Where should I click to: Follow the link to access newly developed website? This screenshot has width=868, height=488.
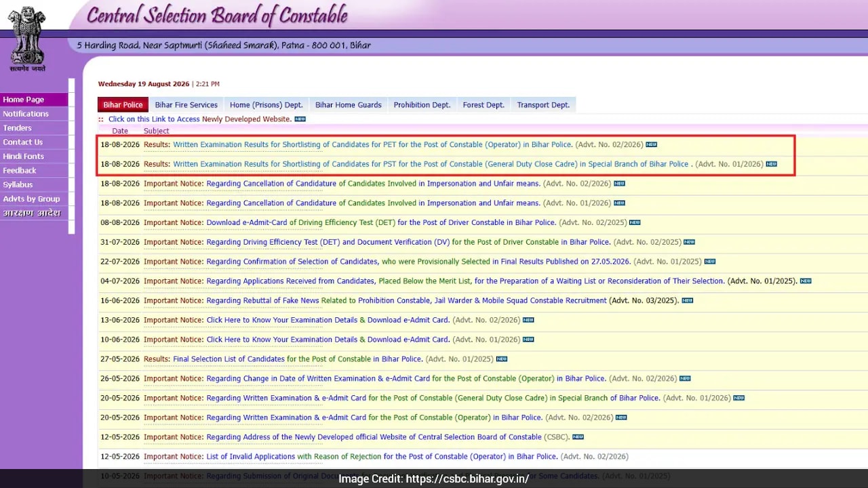[200, 119]
